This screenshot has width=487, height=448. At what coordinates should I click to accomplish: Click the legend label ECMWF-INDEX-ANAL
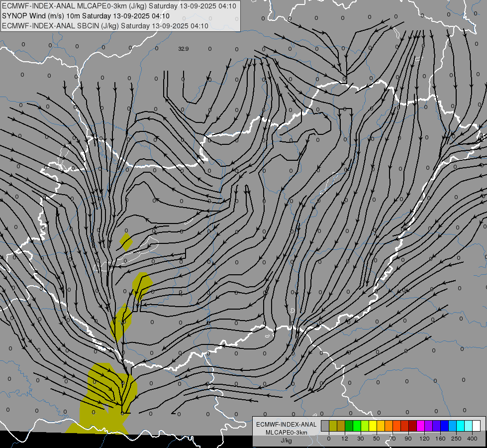click(287, 425)
